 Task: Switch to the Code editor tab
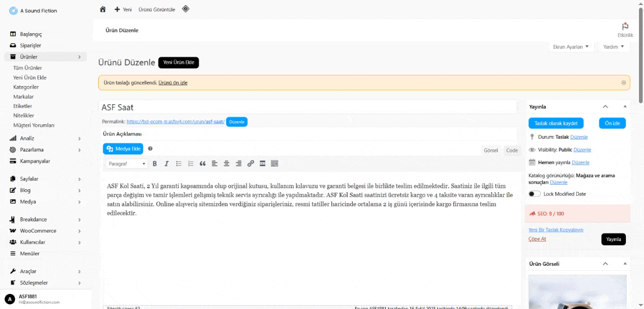pos(512,150)
